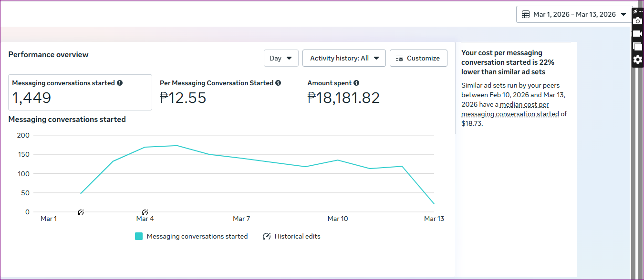Open the Mar 1 – Mar 13, 2026 date picker
The height and width of the screenshot is (280, 644).
[x=574, y=14]
